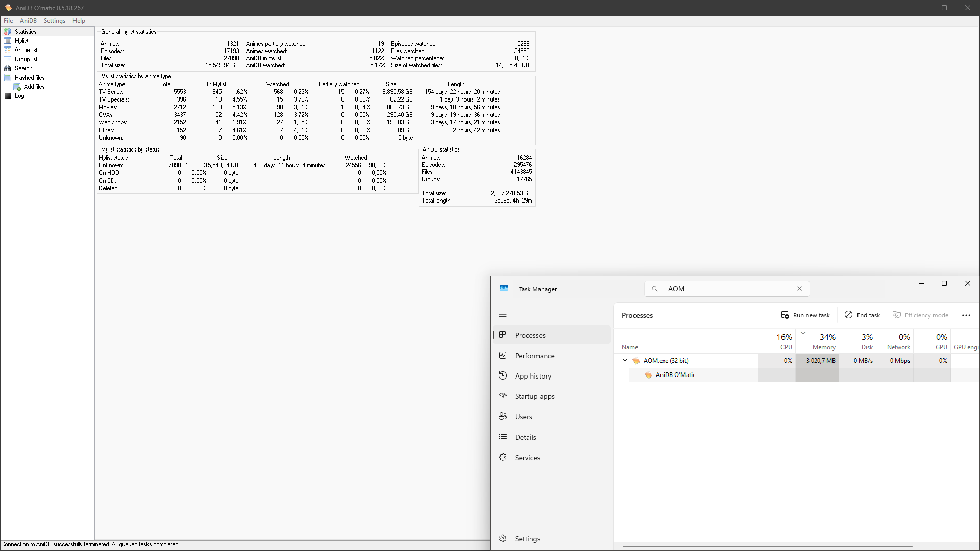Select the Anime list sidebar icon

8,50
